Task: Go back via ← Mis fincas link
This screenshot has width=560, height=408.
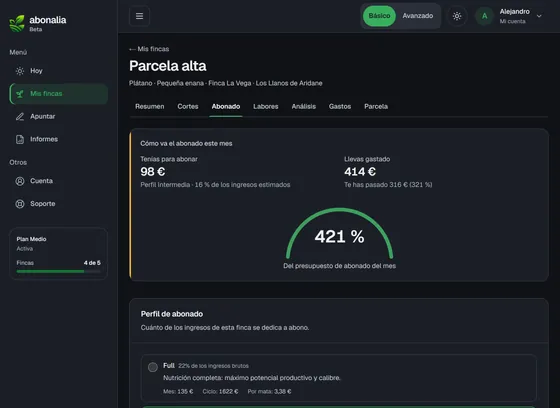Action: 149,49
